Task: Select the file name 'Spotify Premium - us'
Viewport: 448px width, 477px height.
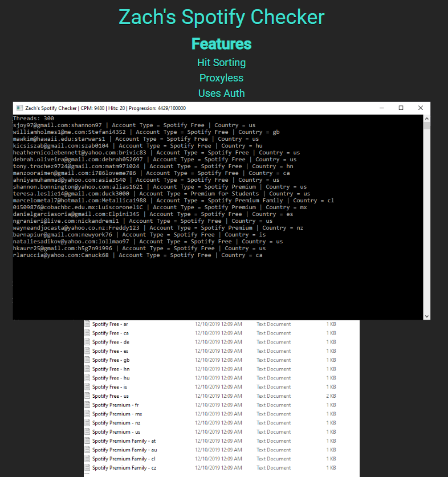Action: (116, 431)
